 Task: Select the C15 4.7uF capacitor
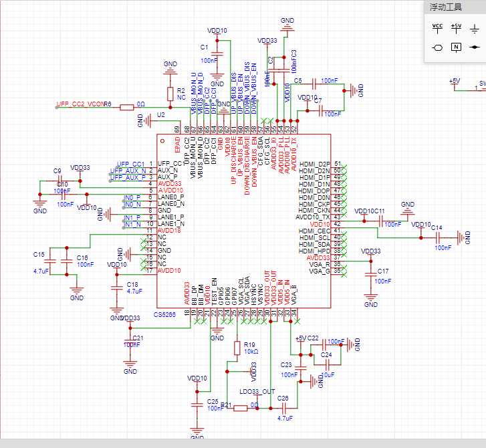point(50,261)
